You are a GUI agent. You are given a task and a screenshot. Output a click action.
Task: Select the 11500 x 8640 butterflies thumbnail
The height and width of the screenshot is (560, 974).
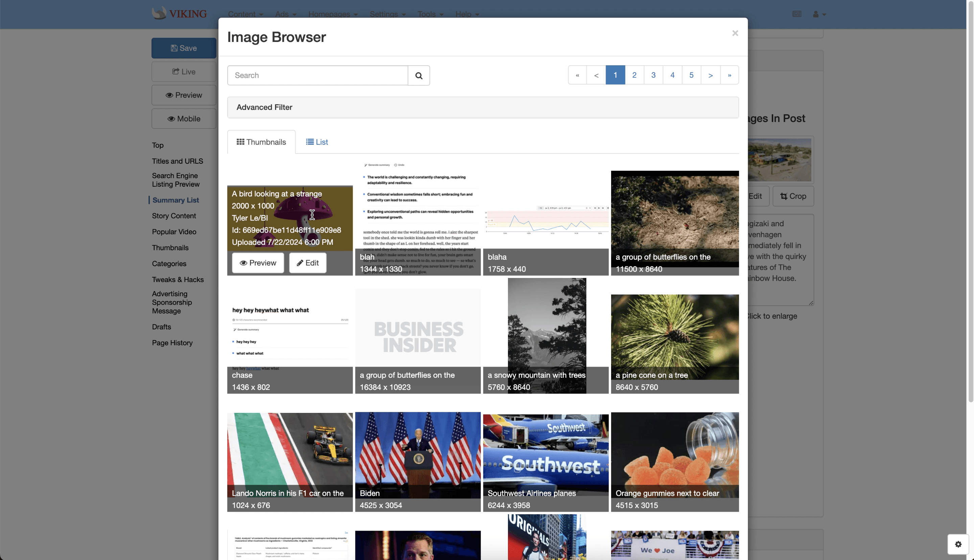click(674, 223)
